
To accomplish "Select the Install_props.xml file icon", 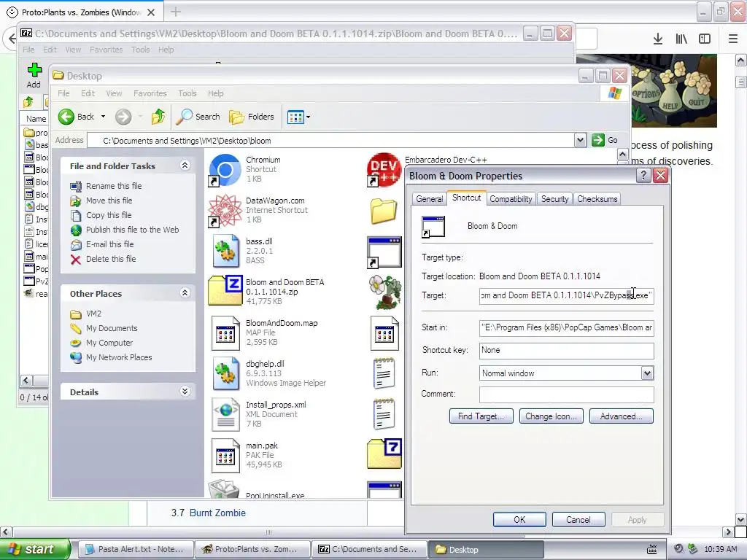I will pos(225,415).
